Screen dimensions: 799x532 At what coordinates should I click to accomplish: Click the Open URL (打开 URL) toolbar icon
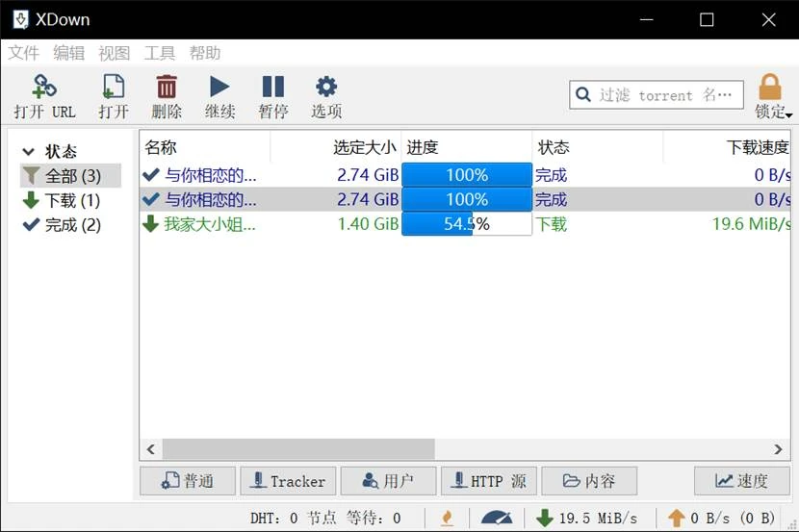[44, 87]
